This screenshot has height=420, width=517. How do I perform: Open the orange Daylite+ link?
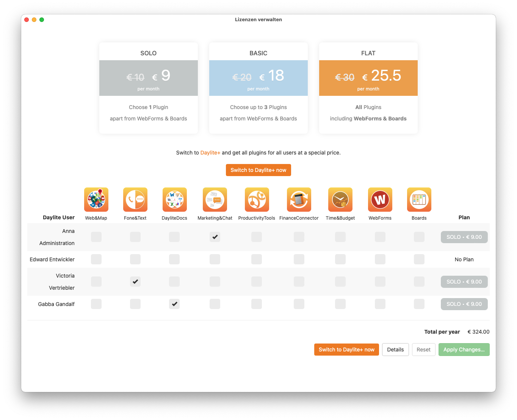210,153
